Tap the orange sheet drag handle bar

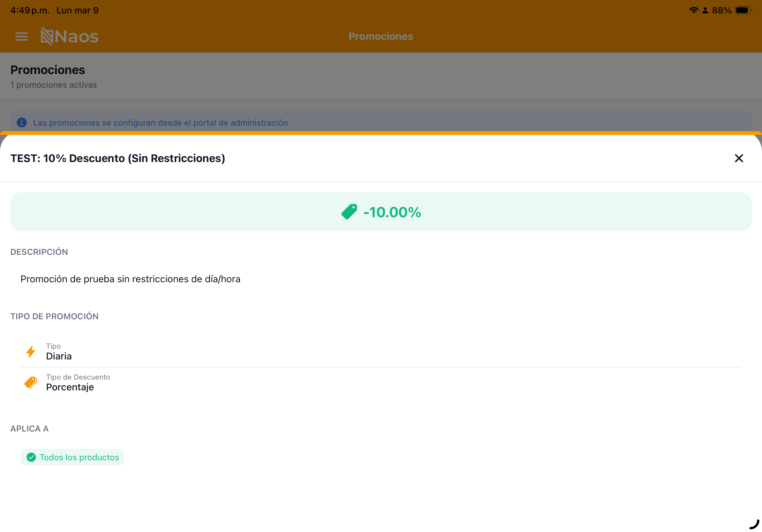click(381, 133)
